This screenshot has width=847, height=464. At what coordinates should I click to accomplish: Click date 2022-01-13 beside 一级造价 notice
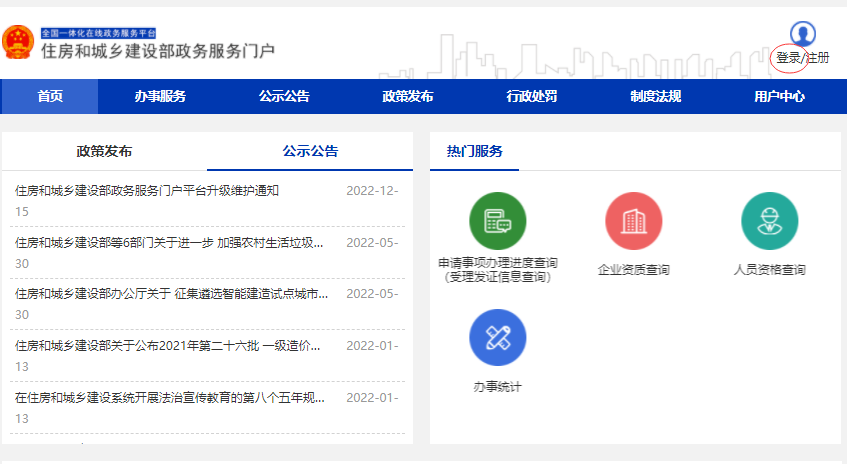(x=372, y=346)
